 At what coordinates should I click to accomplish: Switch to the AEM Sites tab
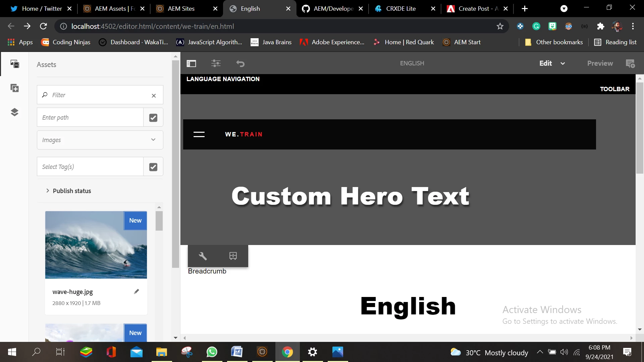[x=181, y=9]
